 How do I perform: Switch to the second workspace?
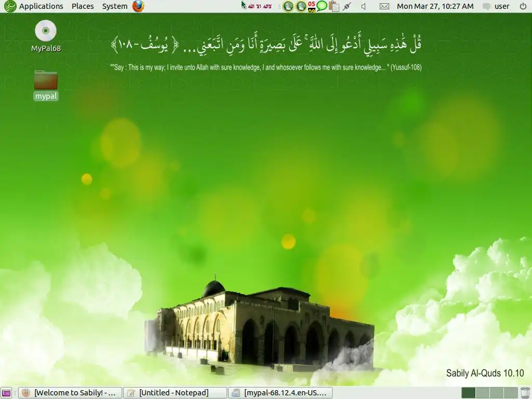tap(483, 393)
